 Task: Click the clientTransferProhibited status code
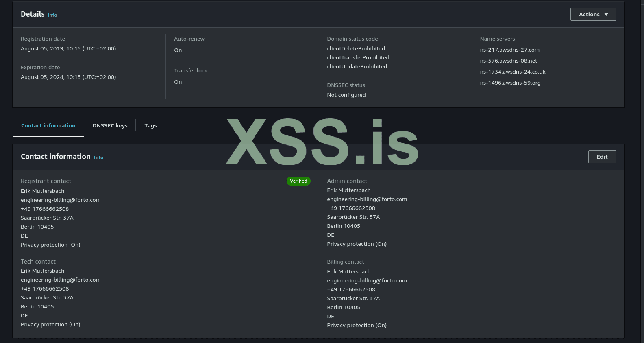(358, 58)
